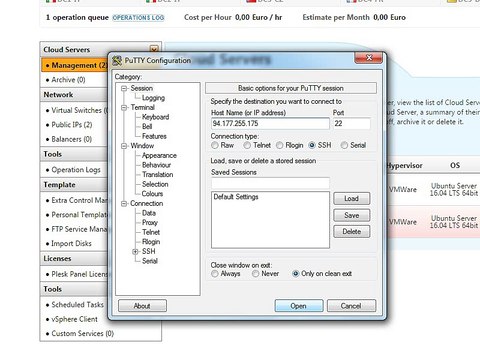This screenshot has height=360, width=480.
Task: Open vSphere Client in sidebar
Action: coord(75,319)
